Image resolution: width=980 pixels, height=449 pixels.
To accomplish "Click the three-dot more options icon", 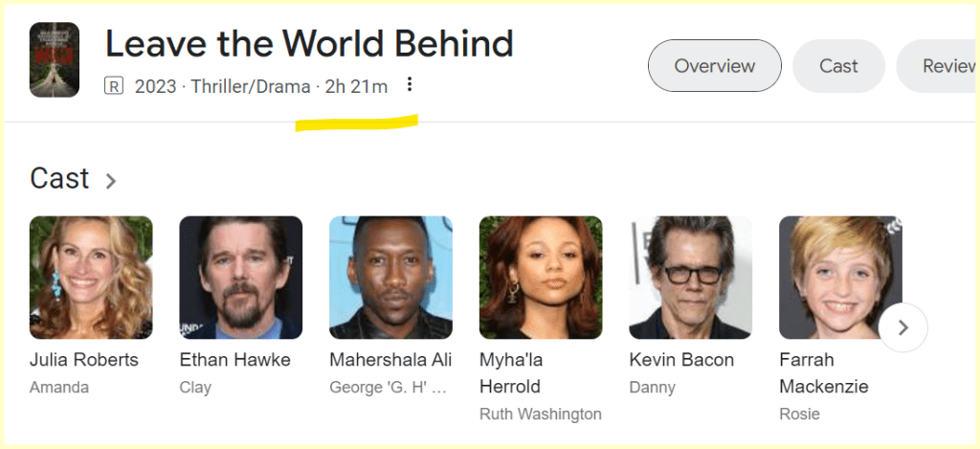I will tap(410, 85).
